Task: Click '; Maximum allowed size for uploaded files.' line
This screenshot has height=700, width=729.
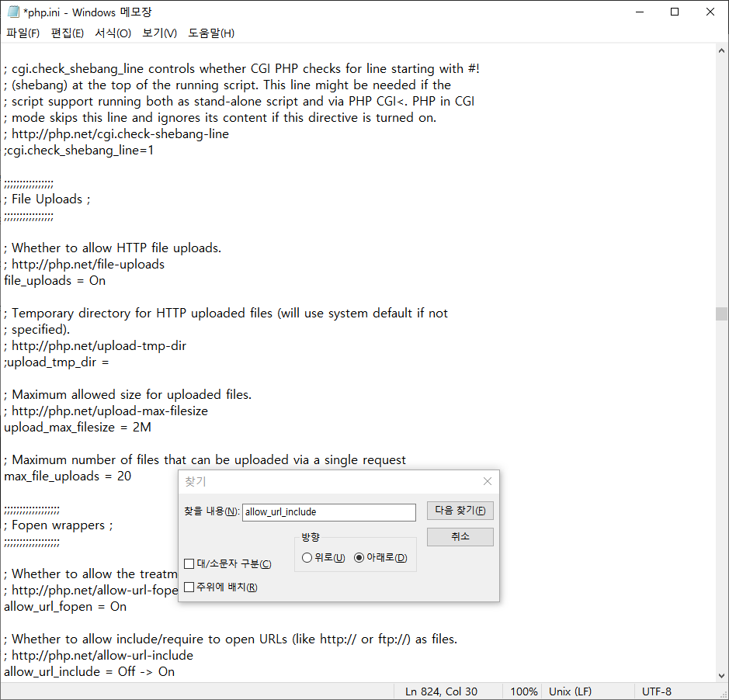Action: (128, 394)
